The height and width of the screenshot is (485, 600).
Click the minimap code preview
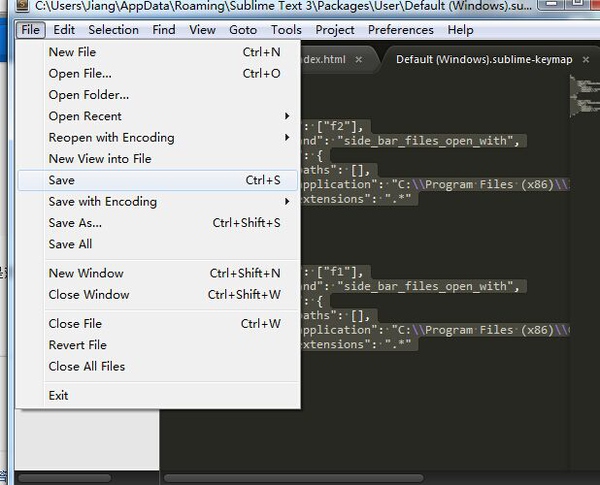pyautogui.click(x=584, y=96)
